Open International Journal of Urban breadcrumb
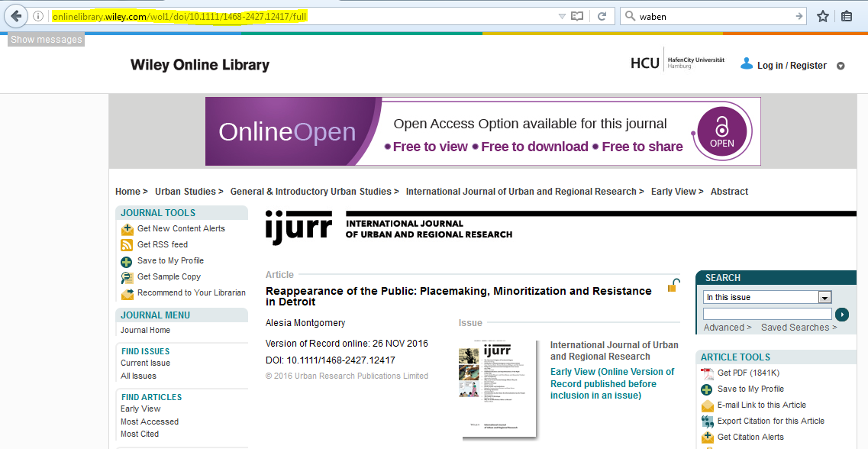Viewport: 868px width, 449px height. (521, 192)
